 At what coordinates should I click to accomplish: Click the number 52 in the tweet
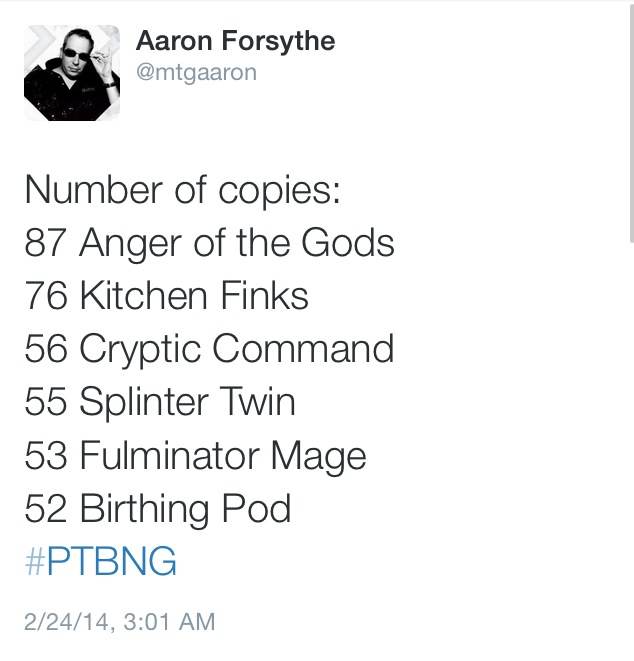45,509
